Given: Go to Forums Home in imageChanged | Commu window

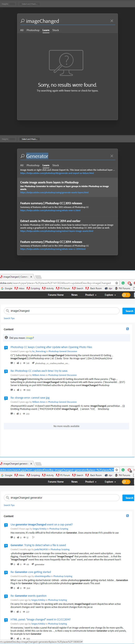Looking at the screenshot, I should [56, 295].
